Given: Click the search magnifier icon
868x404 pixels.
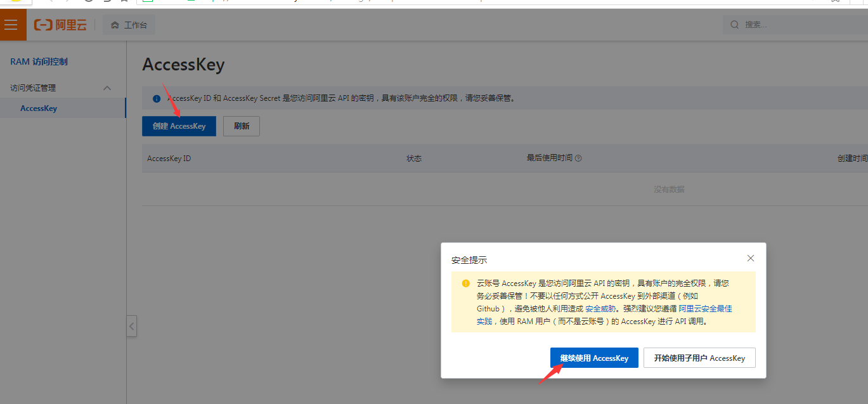Looking at the screenshot, I should [x=735, y=25].
